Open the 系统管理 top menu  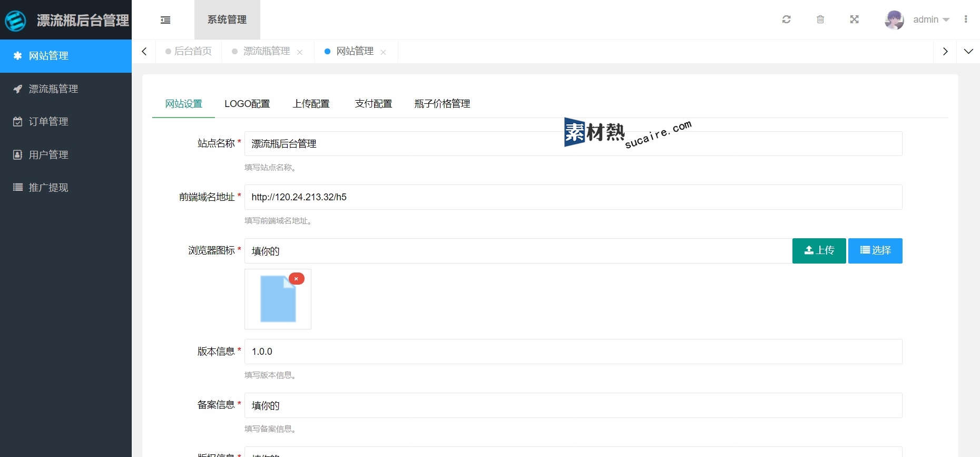tap(227, 20)
